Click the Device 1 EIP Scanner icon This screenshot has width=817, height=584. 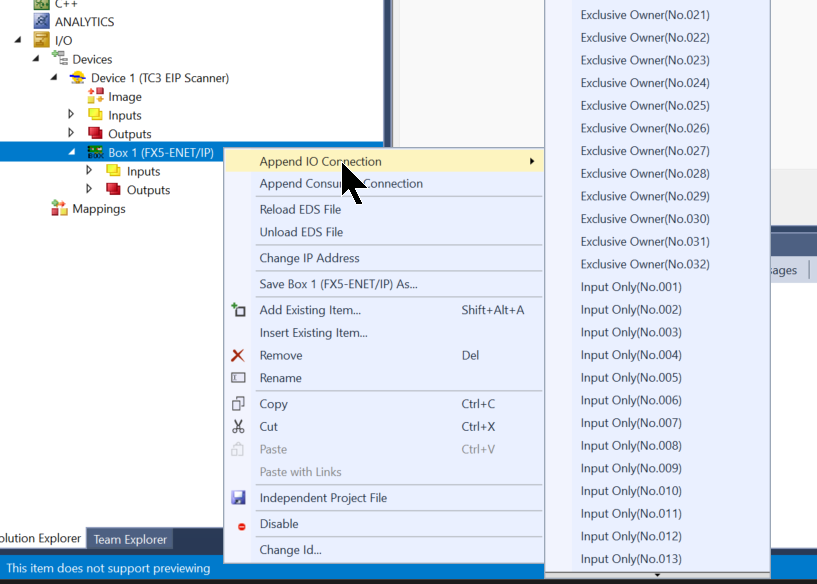tap(77, 78)
